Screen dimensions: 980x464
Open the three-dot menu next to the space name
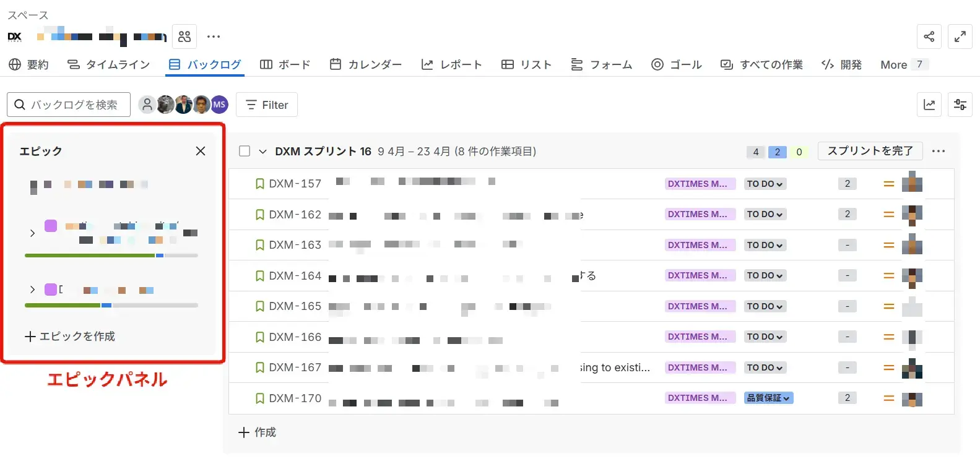point(214,37)
